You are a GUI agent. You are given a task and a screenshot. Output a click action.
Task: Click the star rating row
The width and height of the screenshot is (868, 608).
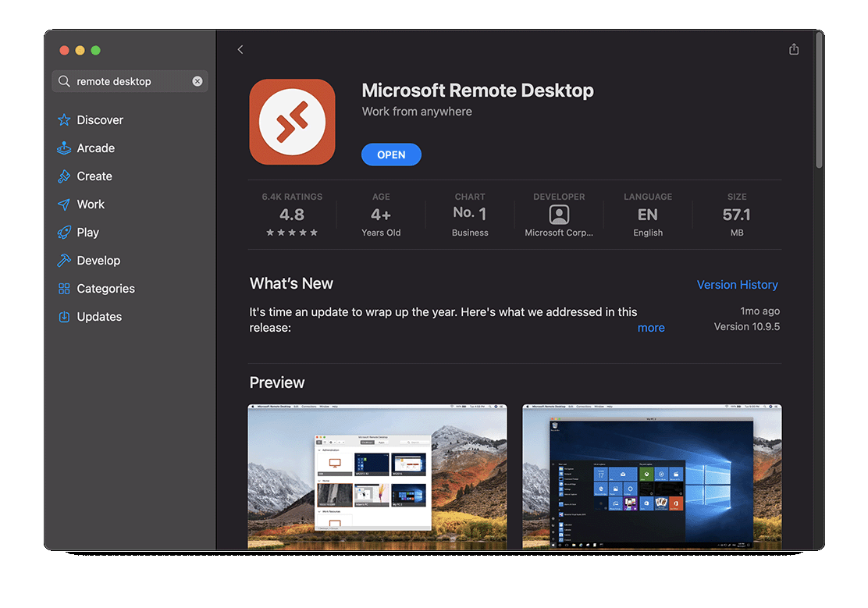coord(292,233)
